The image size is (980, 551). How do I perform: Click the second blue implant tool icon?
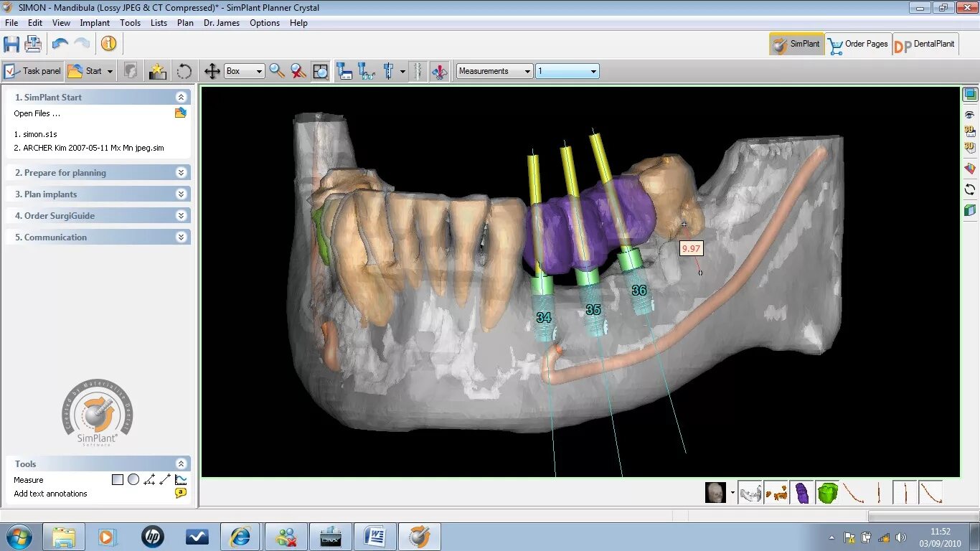367,71
